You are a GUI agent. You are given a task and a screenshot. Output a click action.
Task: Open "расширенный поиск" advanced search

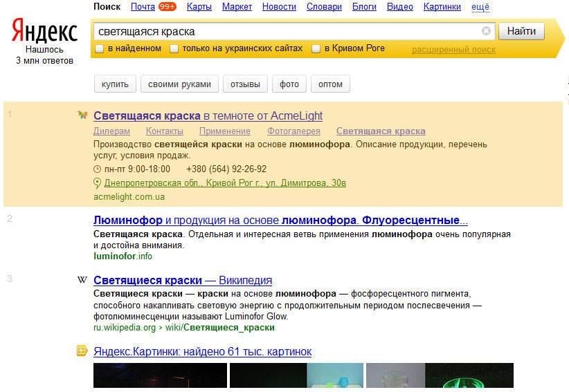click(453, 50)
